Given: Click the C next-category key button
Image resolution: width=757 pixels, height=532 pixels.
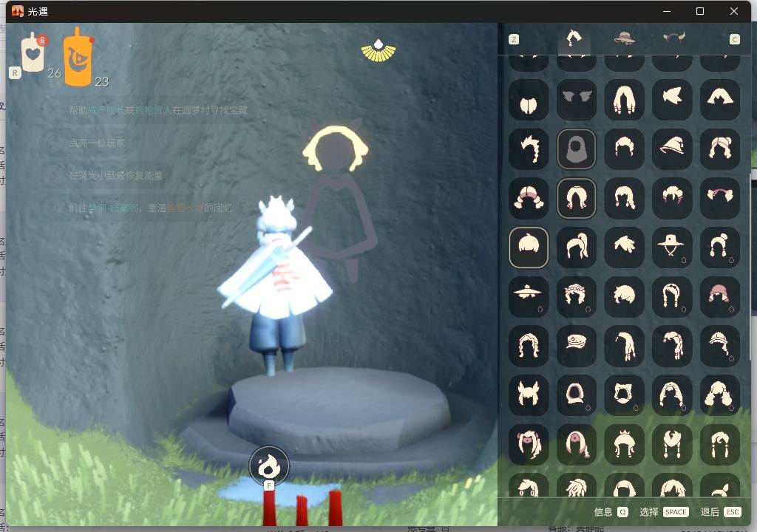Looking at the screenshot, I should coord(734,40).
